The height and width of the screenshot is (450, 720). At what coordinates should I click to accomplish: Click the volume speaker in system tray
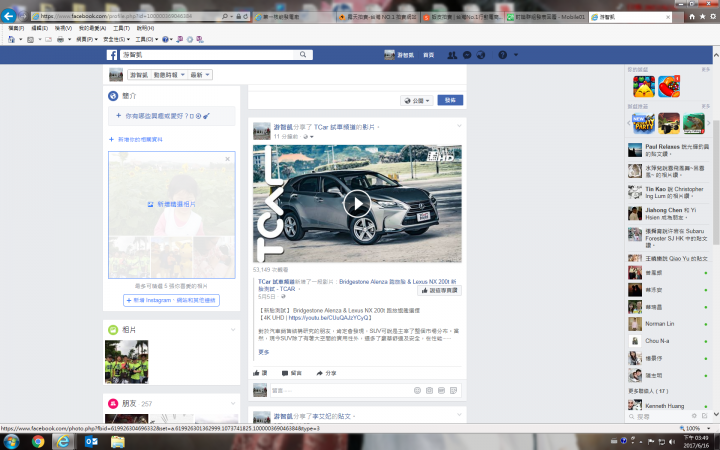tap(673, 442)
